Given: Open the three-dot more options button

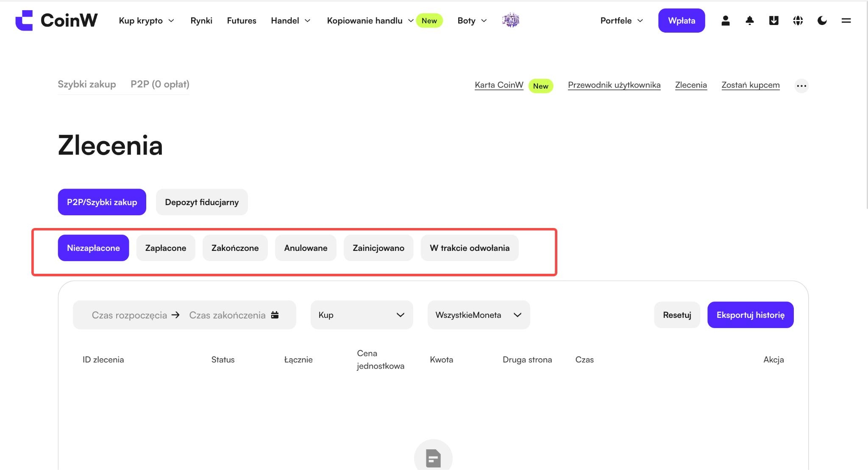Looking at the screenshot, I should 801,86.
